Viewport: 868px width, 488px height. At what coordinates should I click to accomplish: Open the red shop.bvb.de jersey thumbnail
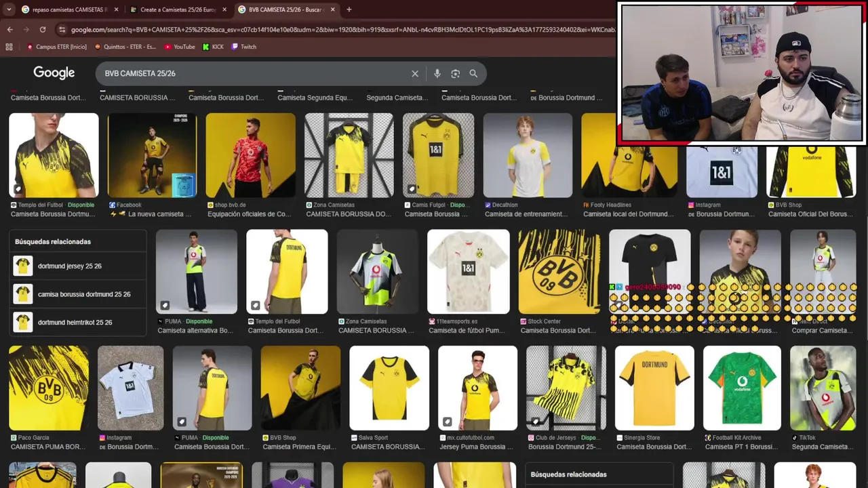[x=251, y=155]
